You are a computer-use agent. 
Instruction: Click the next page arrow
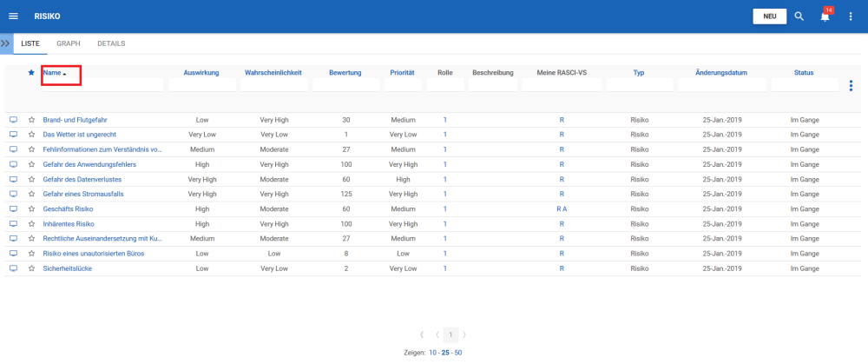pyautogui.click(x=464, y=334)
